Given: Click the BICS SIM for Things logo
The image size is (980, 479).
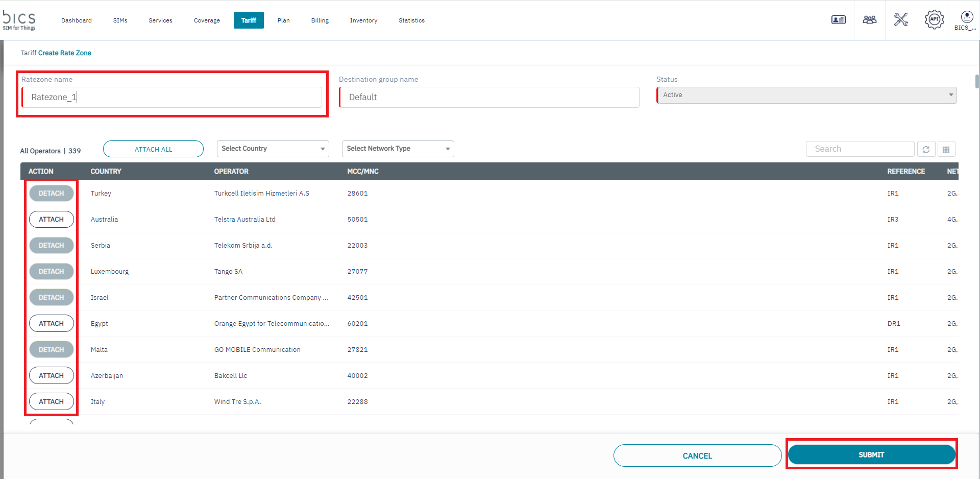Looking at the screenshot, I should (19, 20).
